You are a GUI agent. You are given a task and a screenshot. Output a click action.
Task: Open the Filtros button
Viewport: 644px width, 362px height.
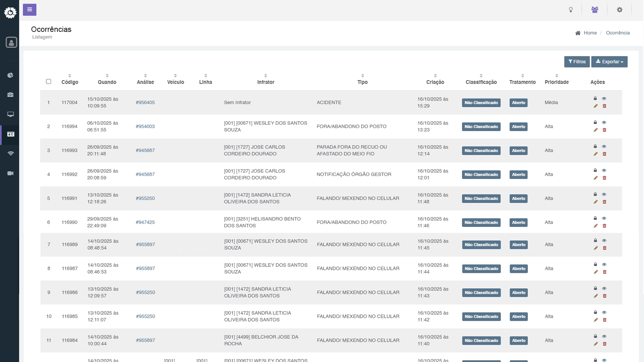pyautogui.click(x=577, y=62)
